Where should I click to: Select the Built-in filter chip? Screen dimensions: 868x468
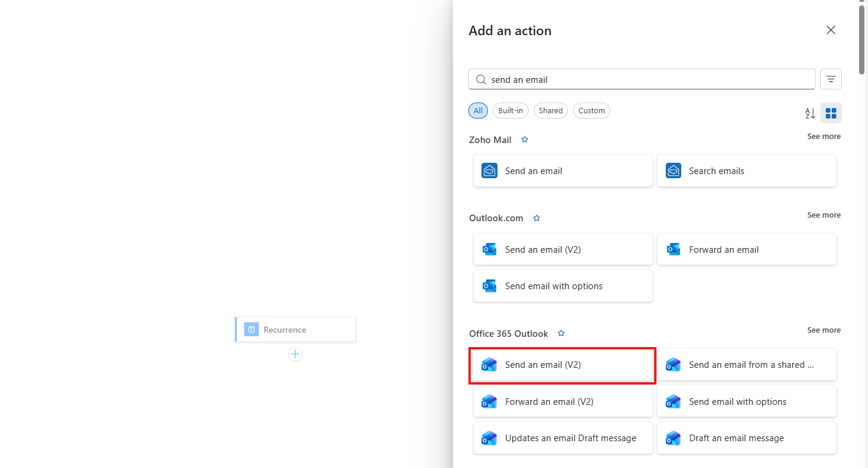click(511, 110)
